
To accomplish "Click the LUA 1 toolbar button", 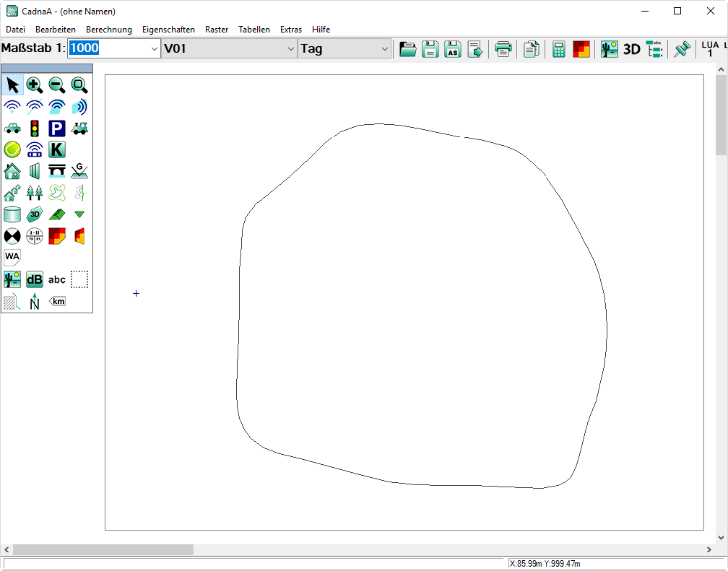I will [x=710, y=49].
